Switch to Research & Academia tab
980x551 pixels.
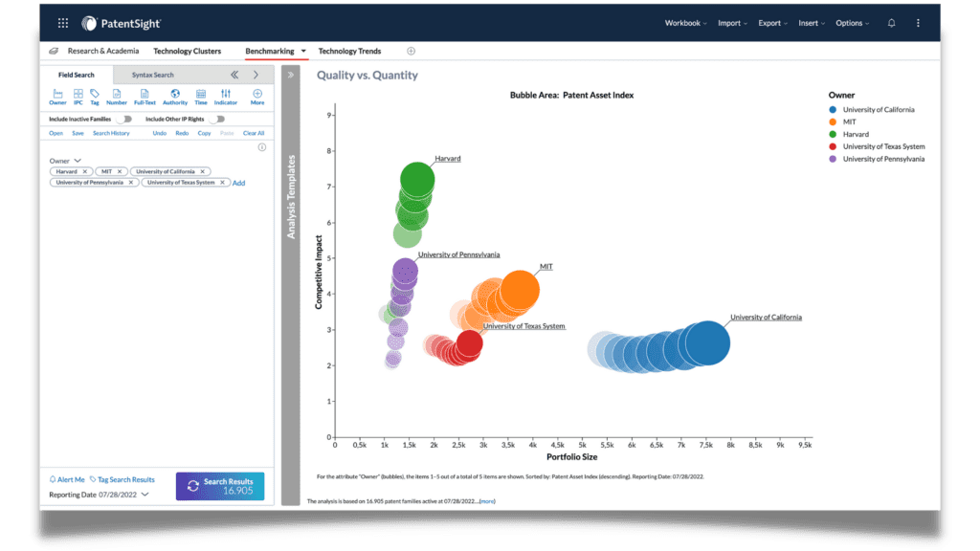pos(103,52)
